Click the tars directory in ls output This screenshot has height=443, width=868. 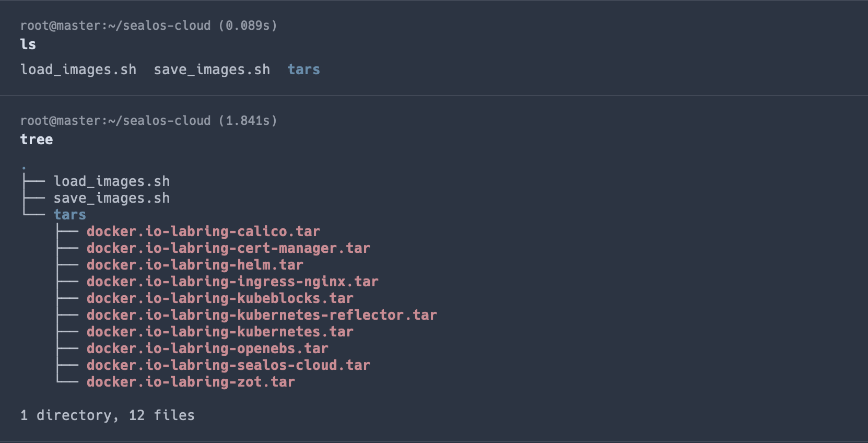(303, 69)
